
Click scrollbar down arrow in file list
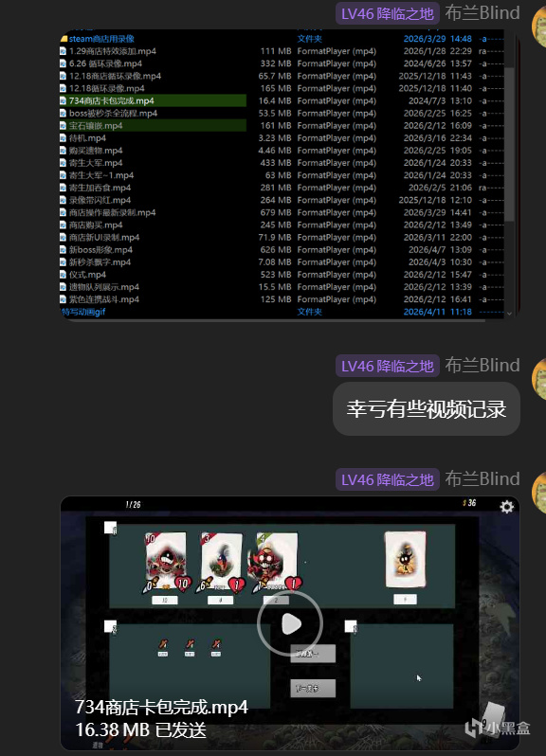(509, 314)
